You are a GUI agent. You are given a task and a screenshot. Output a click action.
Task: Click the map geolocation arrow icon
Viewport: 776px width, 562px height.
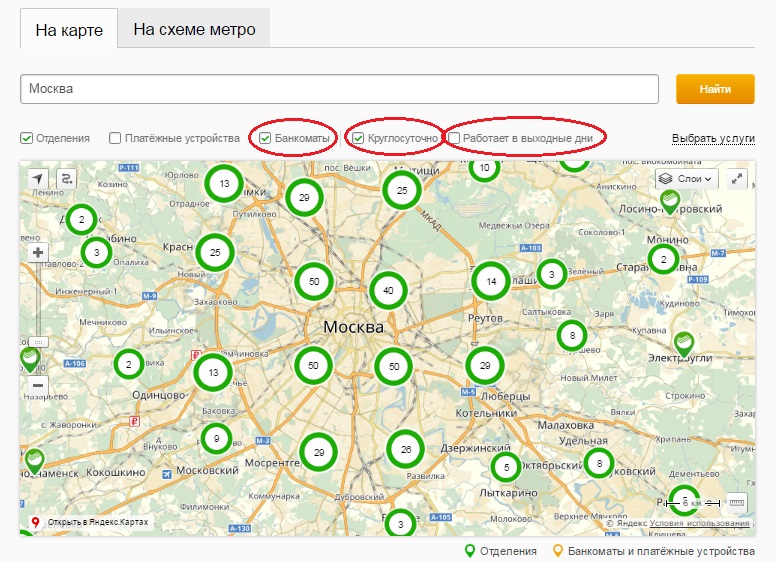pos(38,179)
